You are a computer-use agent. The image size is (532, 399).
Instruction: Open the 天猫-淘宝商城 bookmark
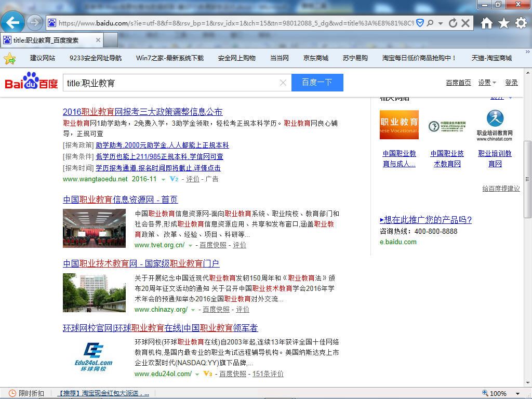491,58
